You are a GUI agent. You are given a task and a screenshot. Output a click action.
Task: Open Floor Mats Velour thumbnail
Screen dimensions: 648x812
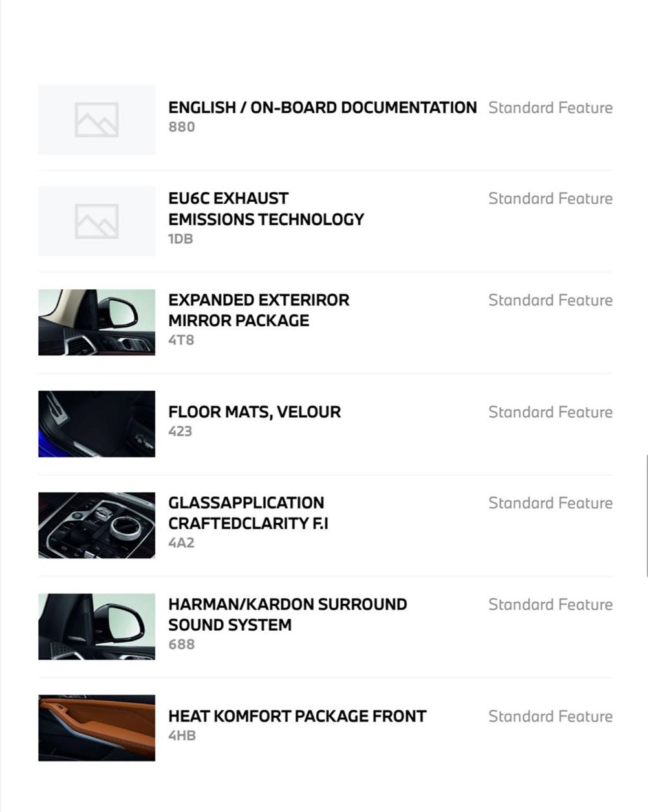[x=96, y=424]
